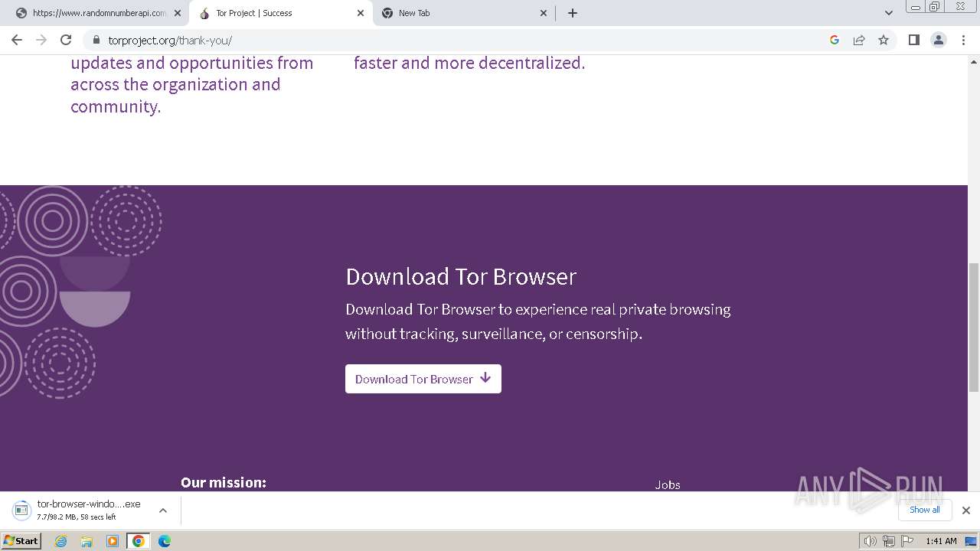Launch Internet Explorer from taskbar
Viewport: 980px width, 551px height.
coord(61,541)
